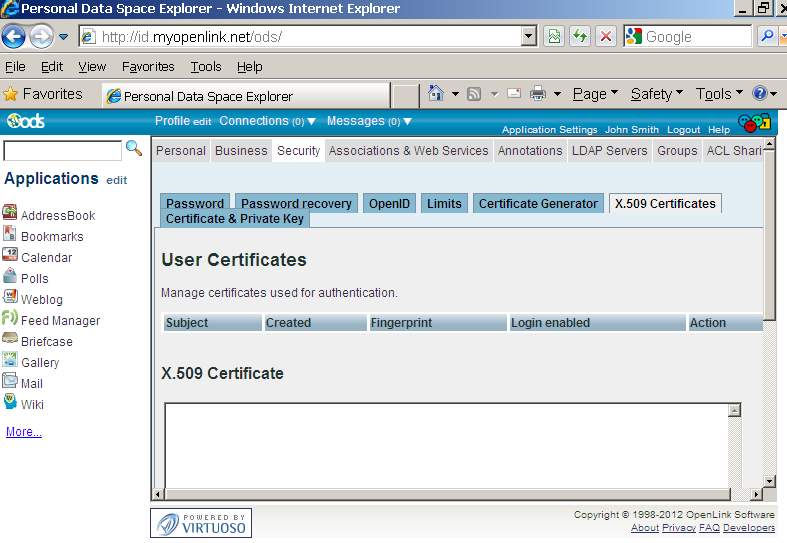Click the Logout link
The width and height of the screenshot is (787, 543).
683,130
